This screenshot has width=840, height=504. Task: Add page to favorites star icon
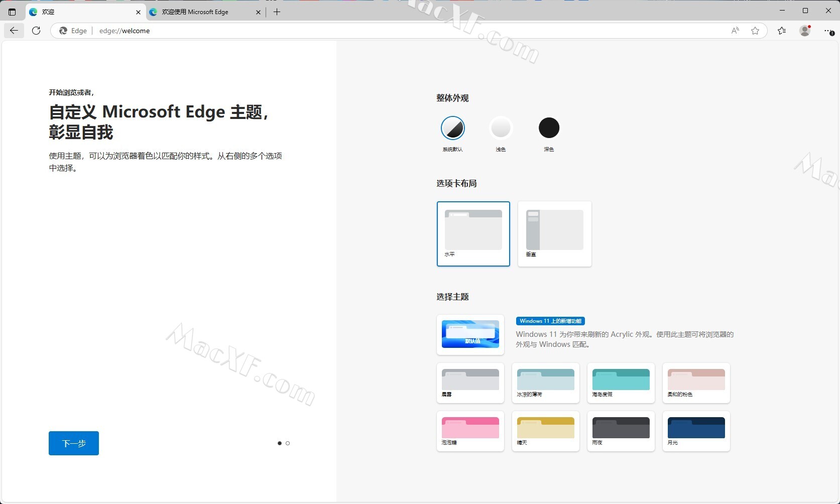click(755, 31)
